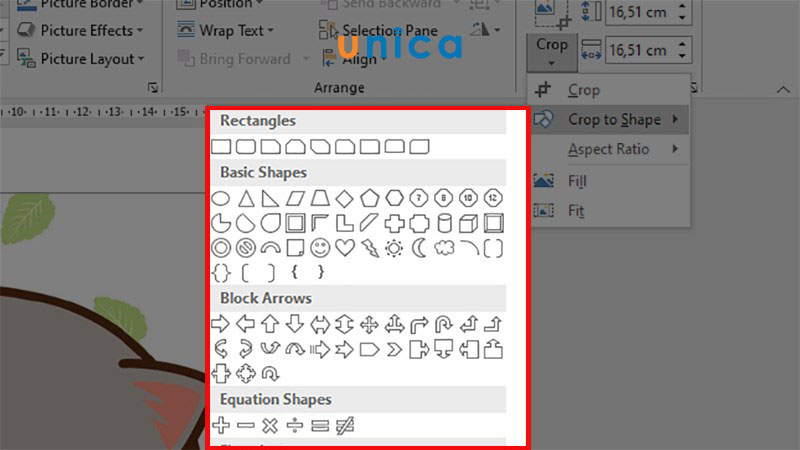Choose the smiley face shape
Image resolution: width=800 pixels, height=450 pixels.
[320, 248]
